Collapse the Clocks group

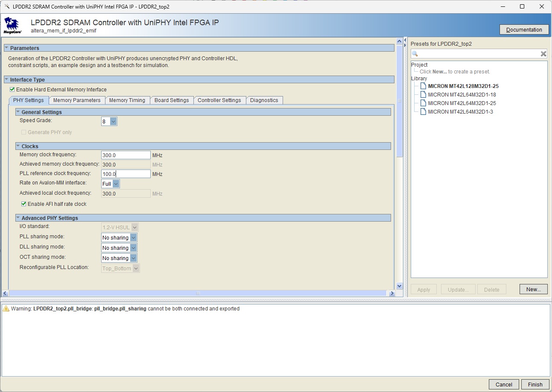(18, 146)
